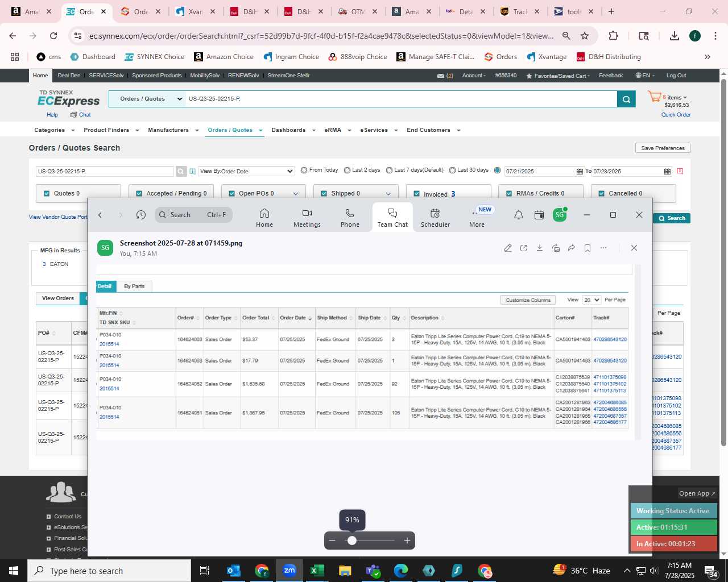
Task: Click the Sponsored Products top nav item
Action: [x=157, y=76]
